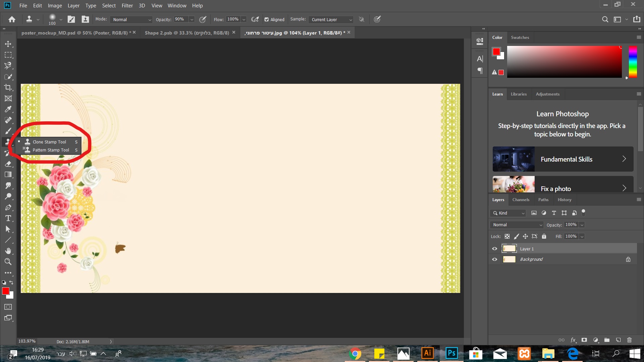This screenshot has height=362, width=644.
Task: Hide Layer 1 with eye icon
Action: (x=494, y=249)
